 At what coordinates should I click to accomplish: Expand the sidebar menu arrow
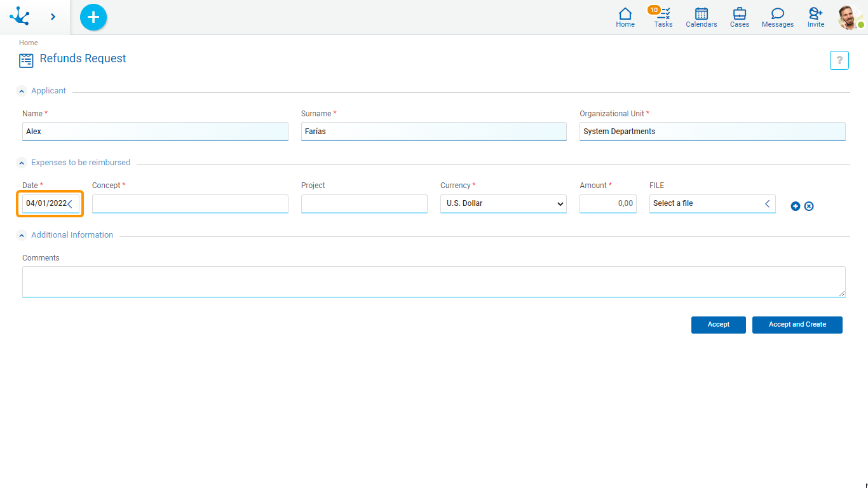[x=53, y=17]
